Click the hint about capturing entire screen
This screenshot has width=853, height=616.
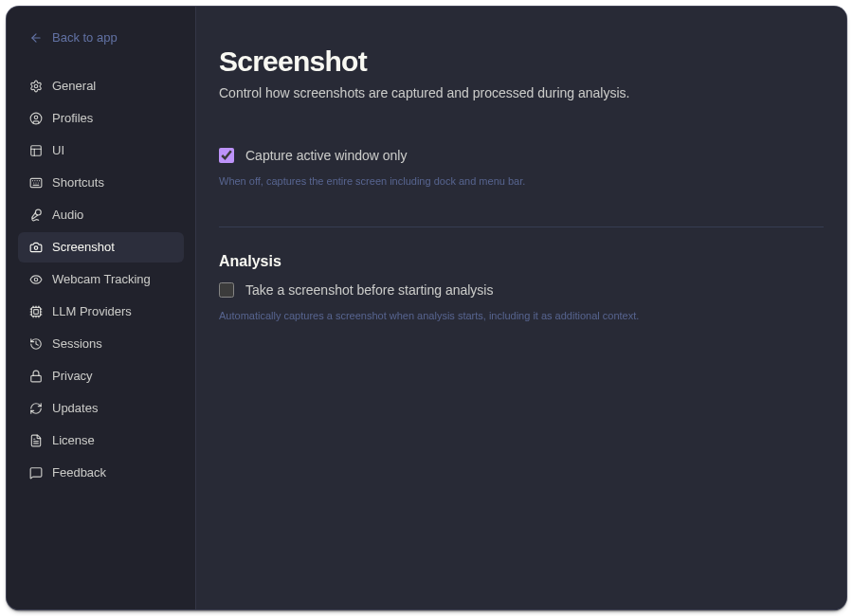372,181
